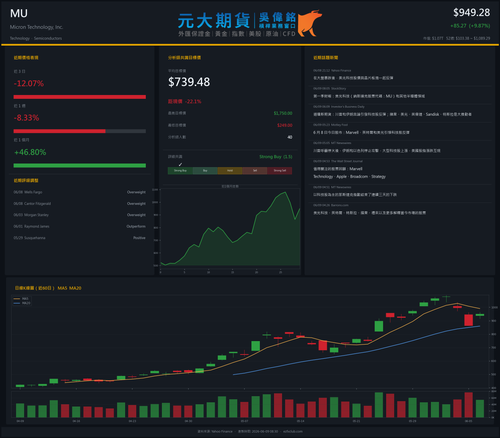
Task: Click the green bar under +46.80%
Action: [80, 166]
